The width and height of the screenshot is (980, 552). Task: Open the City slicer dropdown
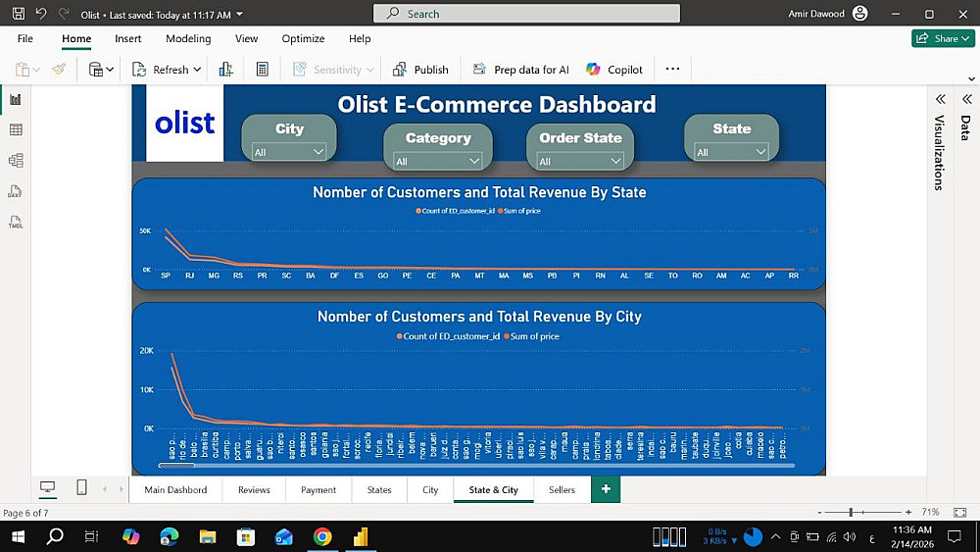click(x=289, y=152)
